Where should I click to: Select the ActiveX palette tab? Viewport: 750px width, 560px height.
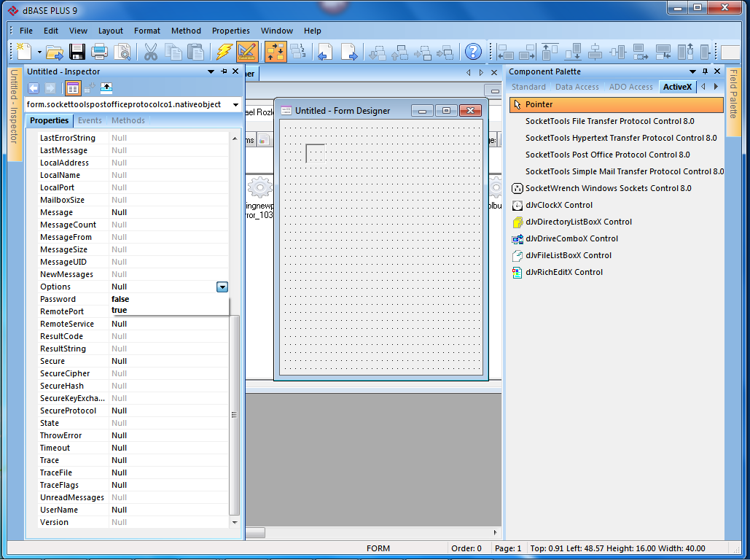(677, 87)
